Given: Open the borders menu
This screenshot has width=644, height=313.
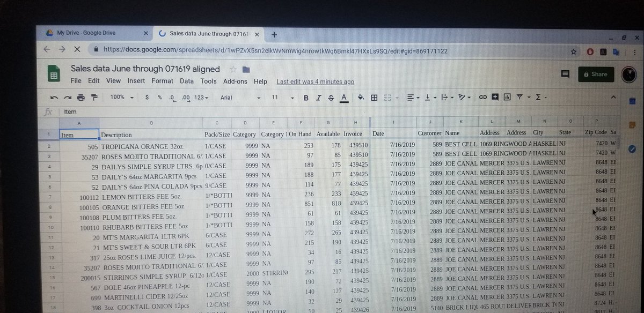Looking at the screenshot, I should [x=374, y=98].
